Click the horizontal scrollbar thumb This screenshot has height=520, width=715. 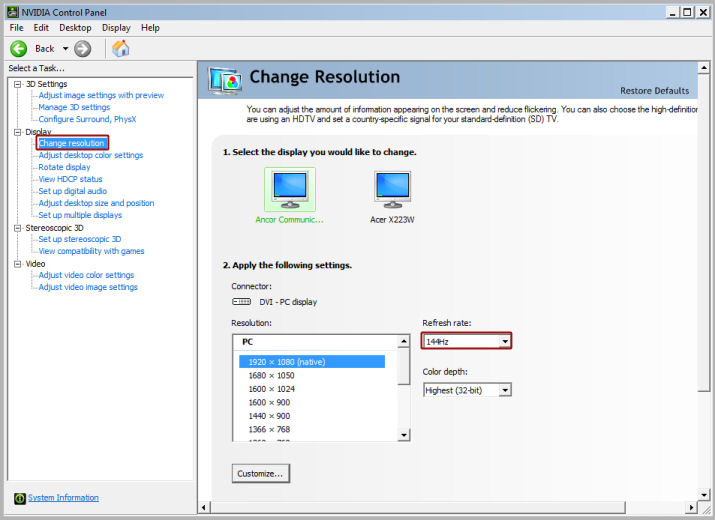pos(417,507)
